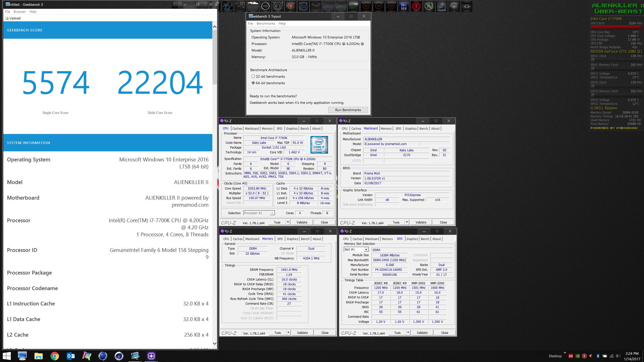The width and height of the screenshot is (644, 362).
Task: Click the Geekbench scrollbar up arrow
Action: tap(215, 27)
